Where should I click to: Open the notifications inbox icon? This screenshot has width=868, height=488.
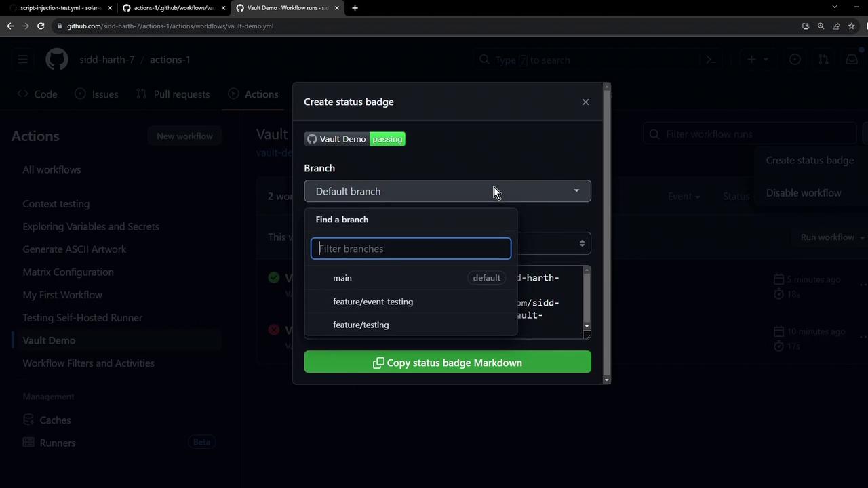coord(852,60)
